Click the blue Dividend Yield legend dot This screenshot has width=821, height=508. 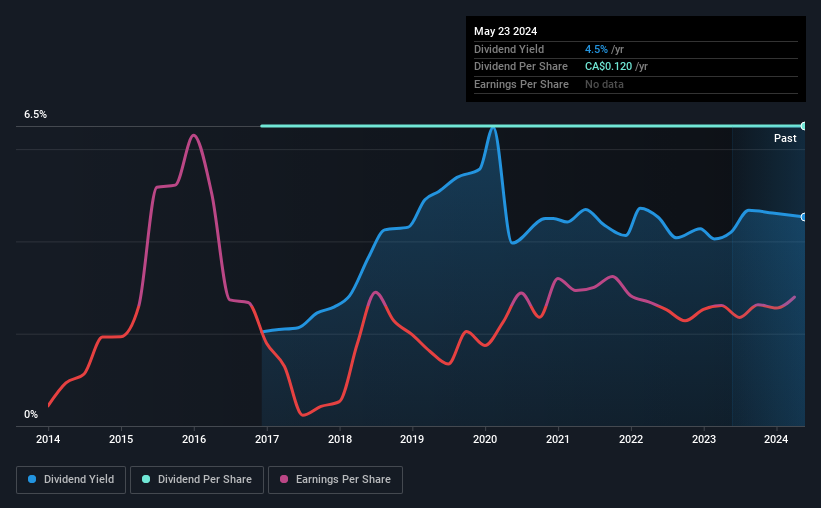click(32, 479)
